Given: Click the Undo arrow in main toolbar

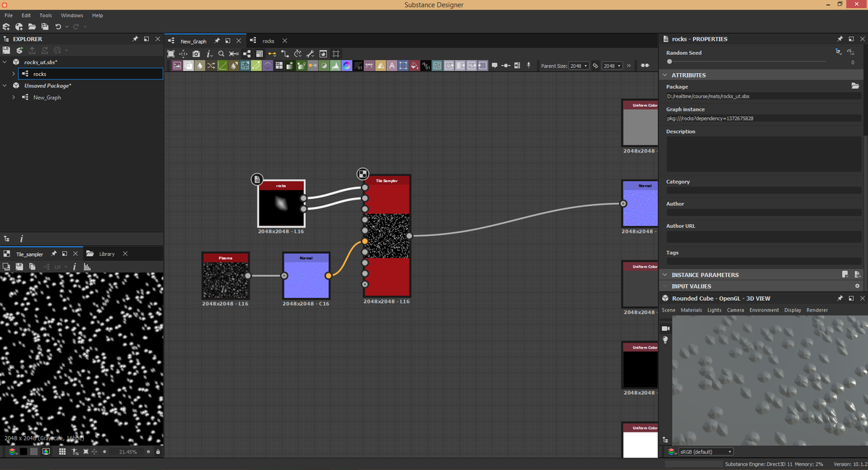Looking at the screenshot, I should pos(58,27).
